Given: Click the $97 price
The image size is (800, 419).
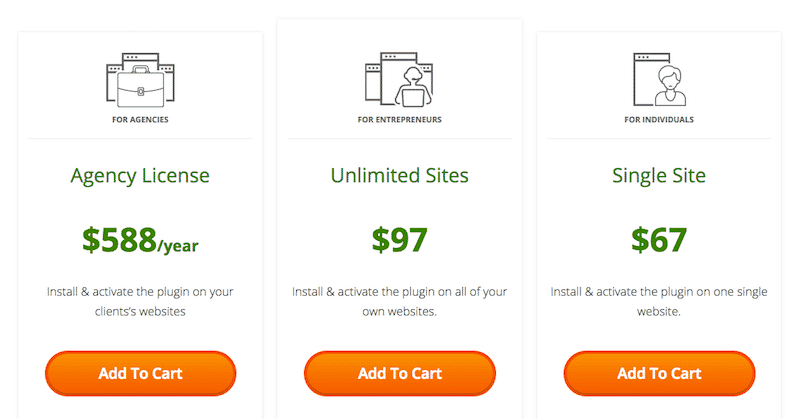Looking at the screenshot, I should pyautogui.click(x=399, y=240).
